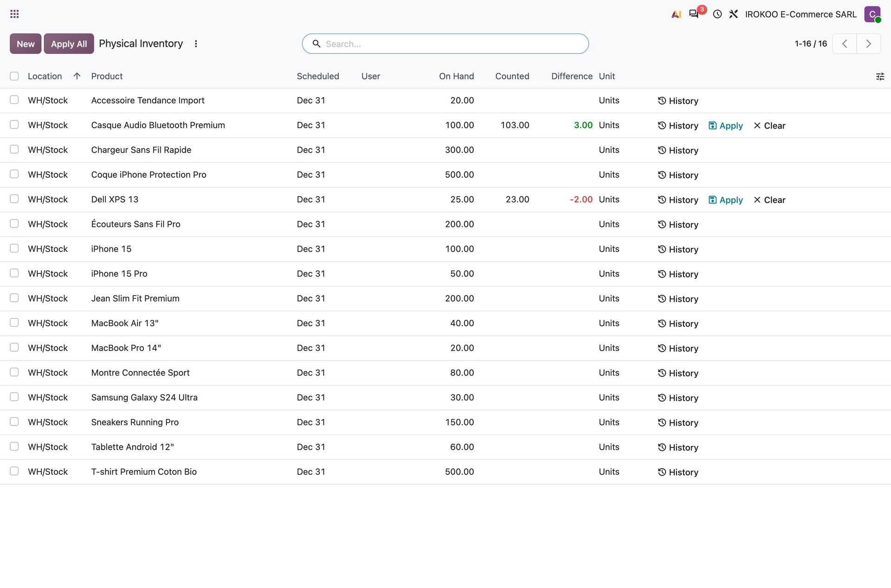
Task: Tick the Tablette Android 12" row checkbox
Action: click(14, 446)
